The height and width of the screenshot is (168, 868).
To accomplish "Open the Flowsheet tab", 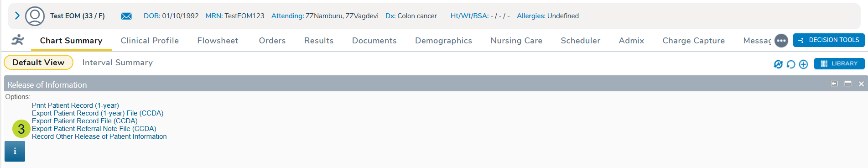I will click(x=218, y=41).
